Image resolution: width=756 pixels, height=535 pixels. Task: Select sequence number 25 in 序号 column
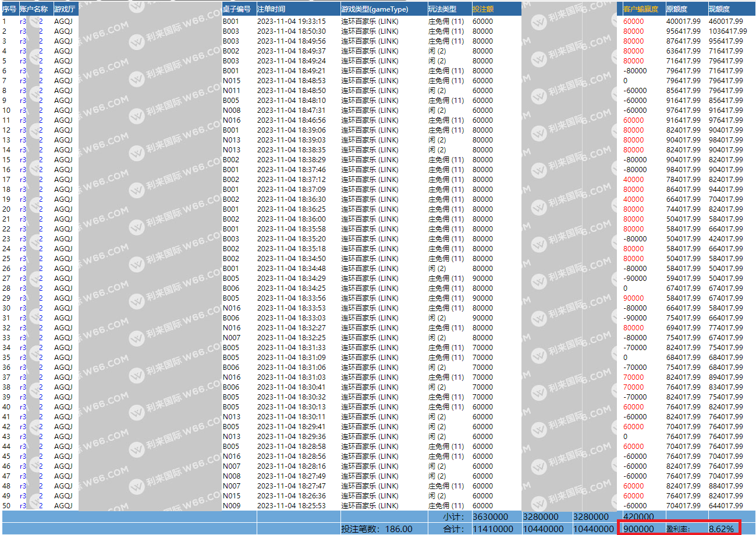tap(6, 259)
